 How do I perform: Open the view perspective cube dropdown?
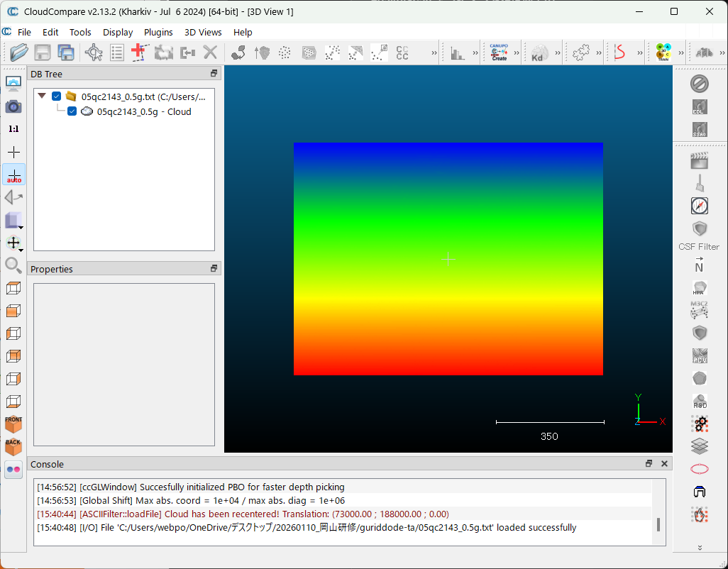[14, 221]
